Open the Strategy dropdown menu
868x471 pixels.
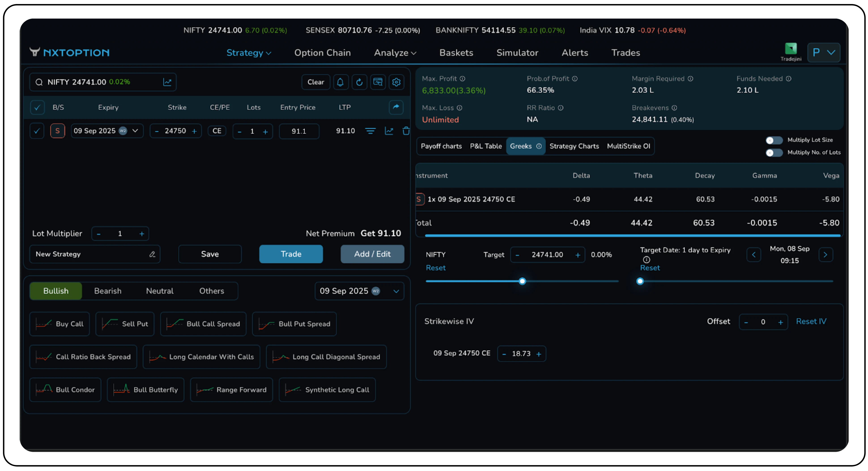[x=249, y=53]
